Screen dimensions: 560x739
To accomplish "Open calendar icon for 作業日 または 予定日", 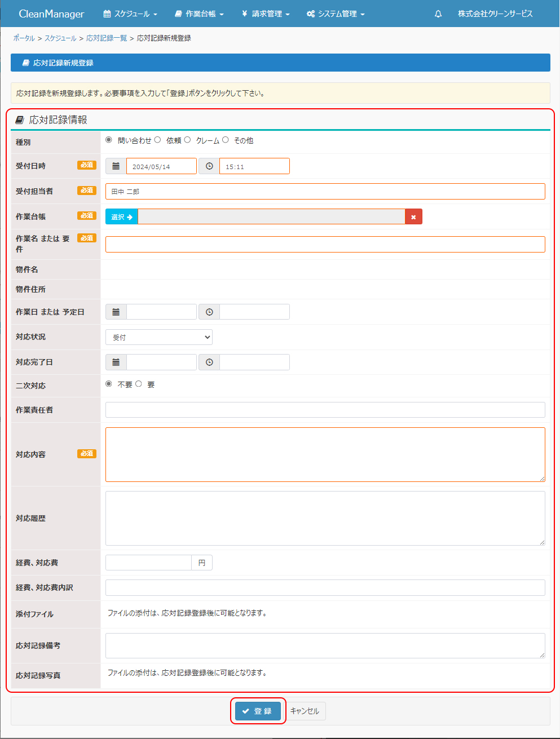I will click(116, 312).
